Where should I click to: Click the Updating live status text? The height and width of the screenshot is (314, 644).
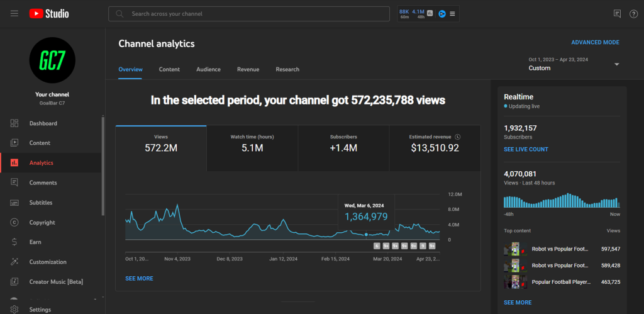[524, 106]
